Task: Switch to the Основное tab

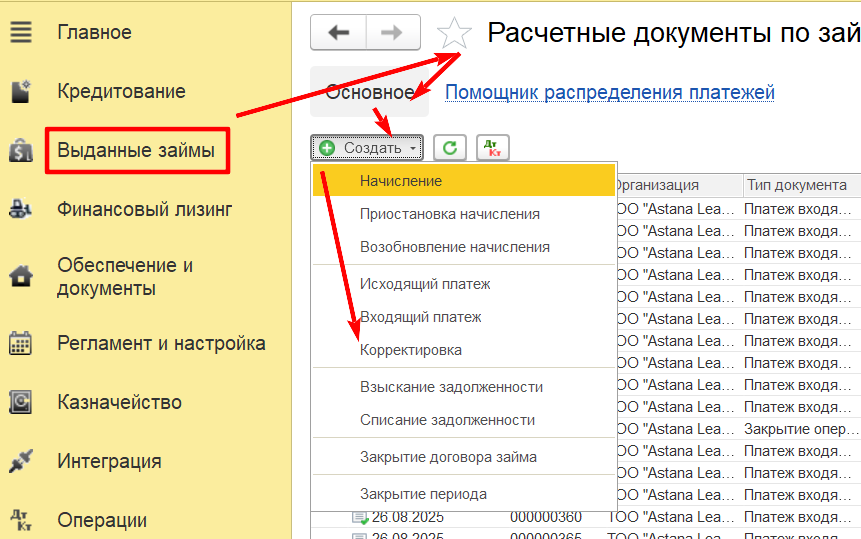Action: 370,92
